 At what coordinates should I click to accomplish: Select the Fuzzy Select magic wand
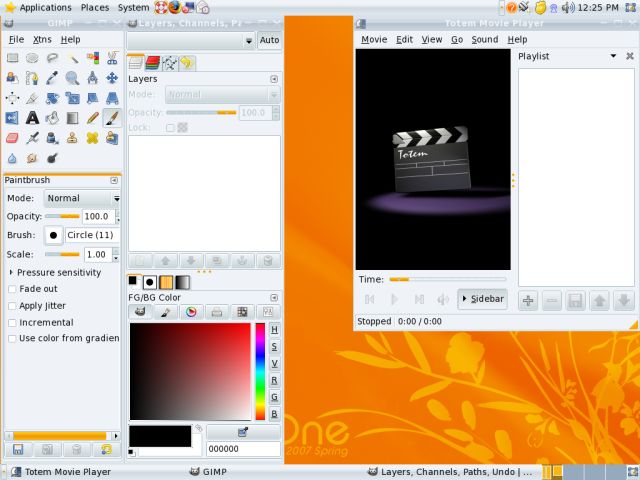tap(72, 58)
